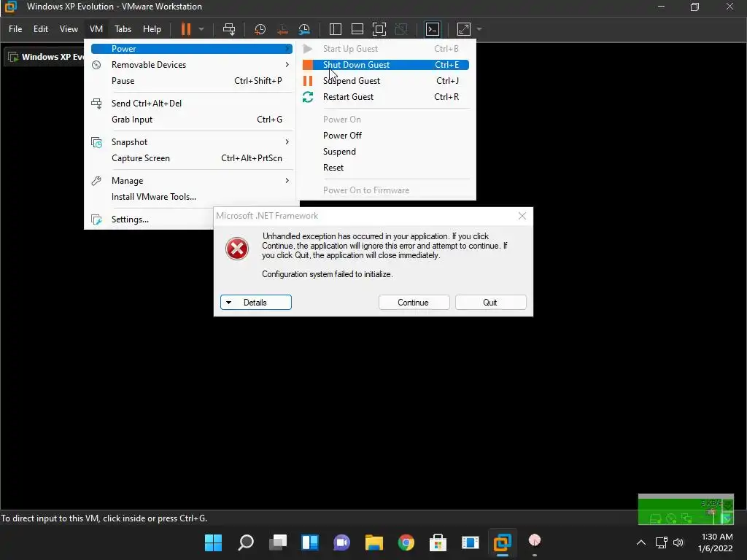Click the network tray icon

[661, 542]
